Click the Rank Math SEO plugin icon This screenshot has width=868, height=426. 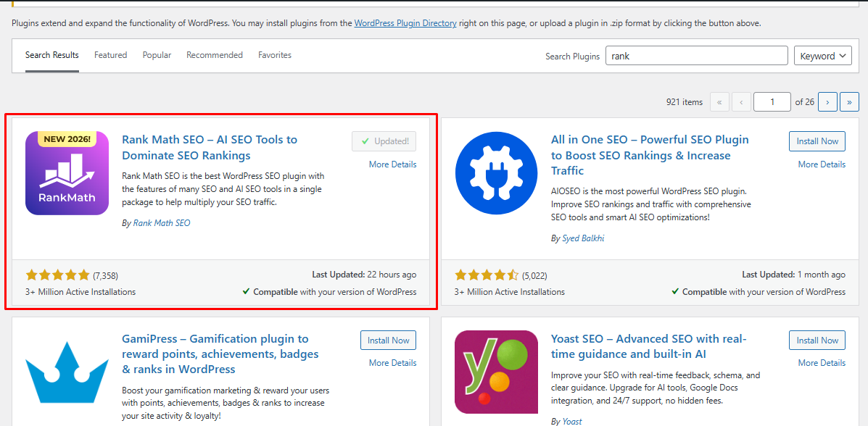67,173
